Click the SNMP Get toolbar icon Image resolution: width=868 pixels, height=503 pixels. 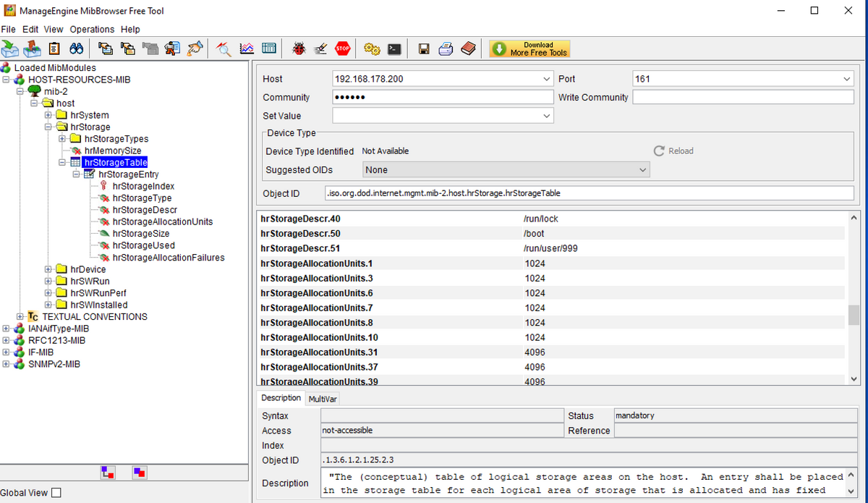[x=106, y=48]
